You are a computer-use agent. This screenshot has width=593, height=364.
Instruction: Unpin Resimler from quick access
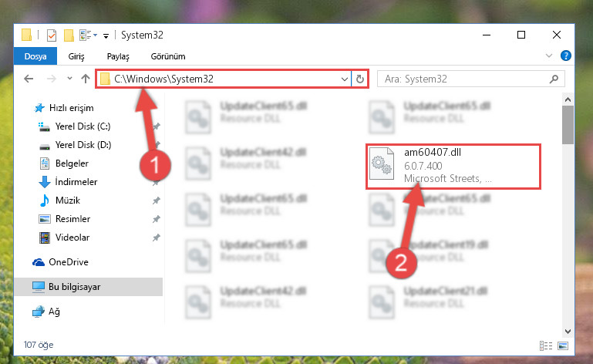tap(156, 219)
